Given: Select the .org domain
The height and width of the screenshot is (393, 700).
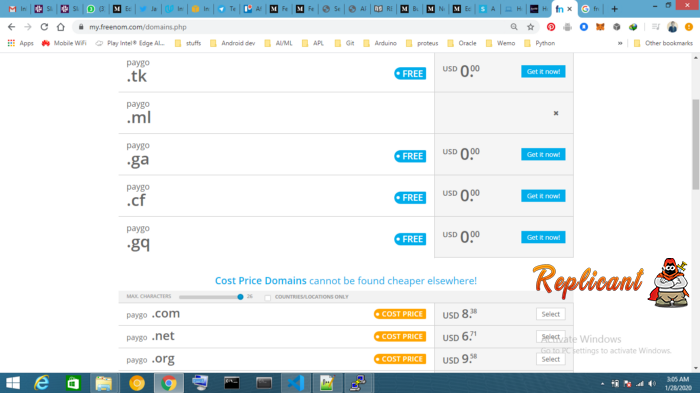Looking at the screenshot, I should pyautogui.click(x=550, y=360).
